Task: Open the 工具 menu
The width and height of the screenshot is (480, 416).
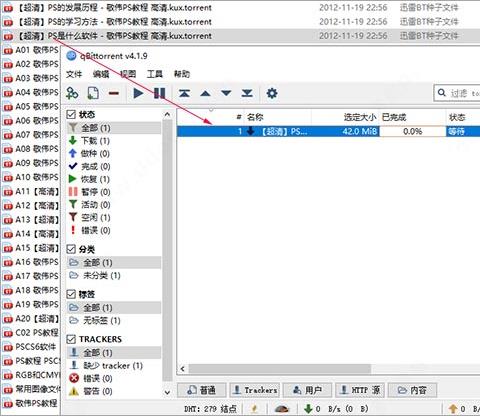Action: 155,74
